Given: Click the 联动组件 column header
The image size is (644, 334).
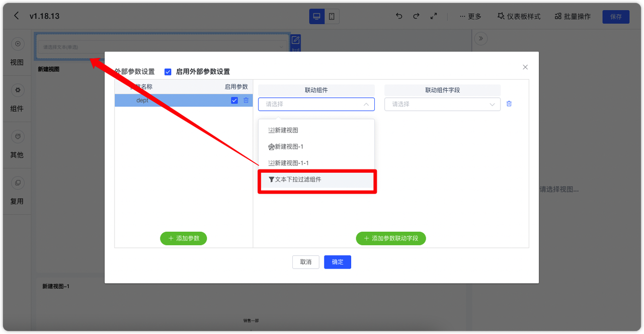Looking at the screenshot, I should pos(316,90).
